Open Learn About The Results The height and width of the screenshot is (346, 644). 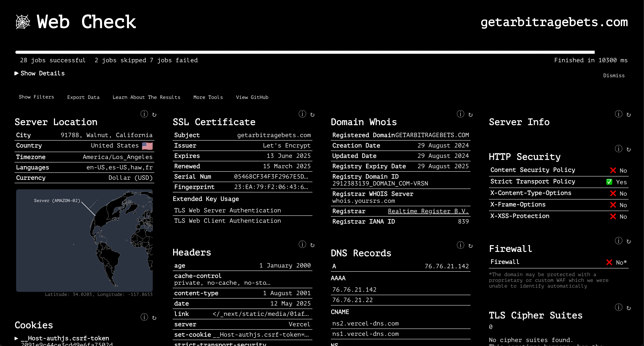point(146,97)
